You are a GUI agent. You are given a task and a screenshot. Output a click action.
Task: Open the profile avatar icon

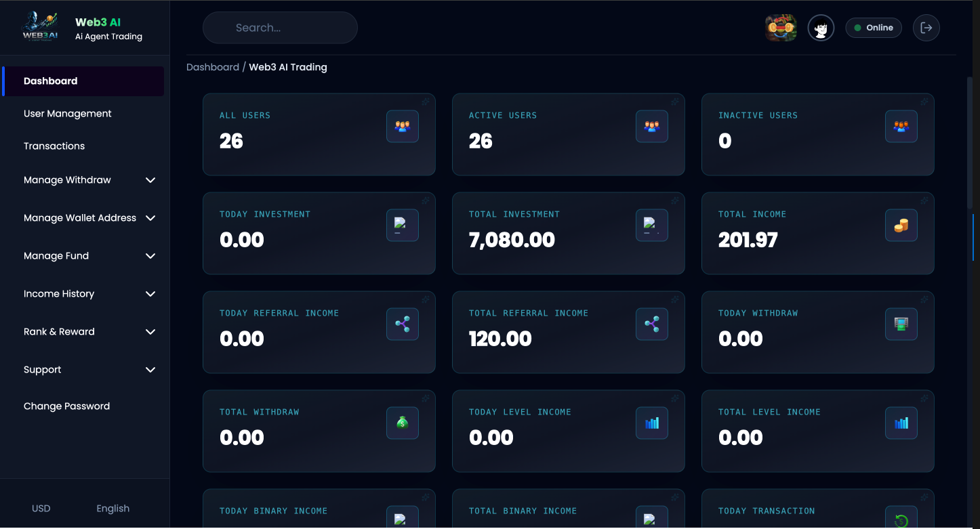tap(821, 28)
